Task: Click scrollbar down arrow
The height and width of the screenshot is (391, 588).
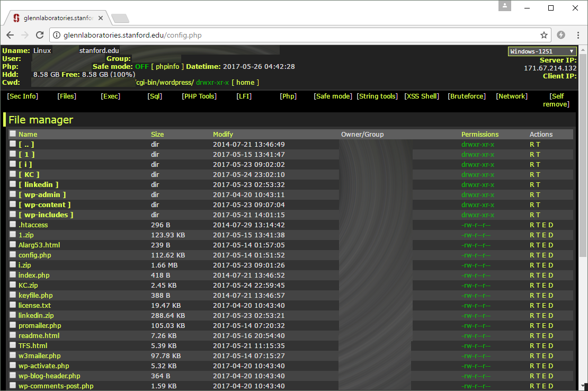Action: pos(583,386)
